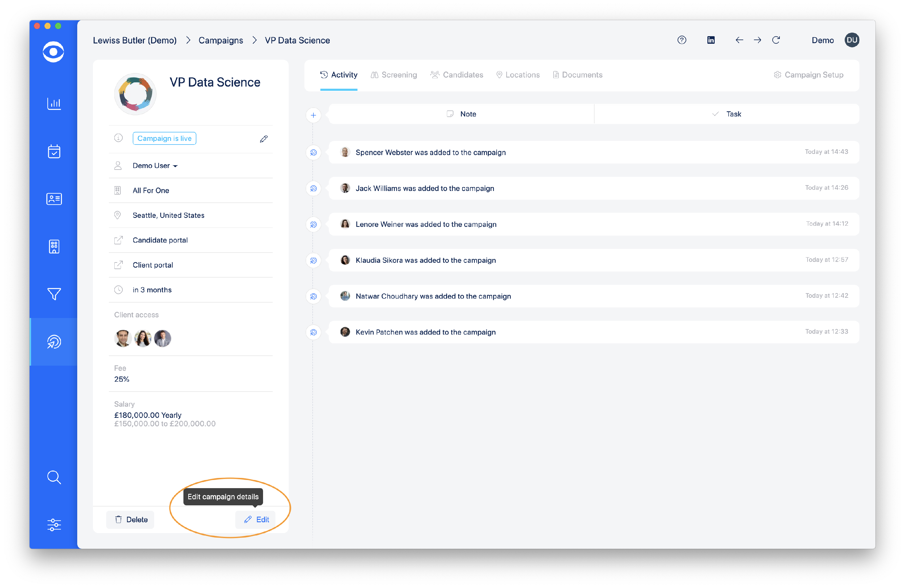Image resolution: width=905 pixels, height=588 pixels.
Task: Click the help question mark icon
Action: click(681, 40)
